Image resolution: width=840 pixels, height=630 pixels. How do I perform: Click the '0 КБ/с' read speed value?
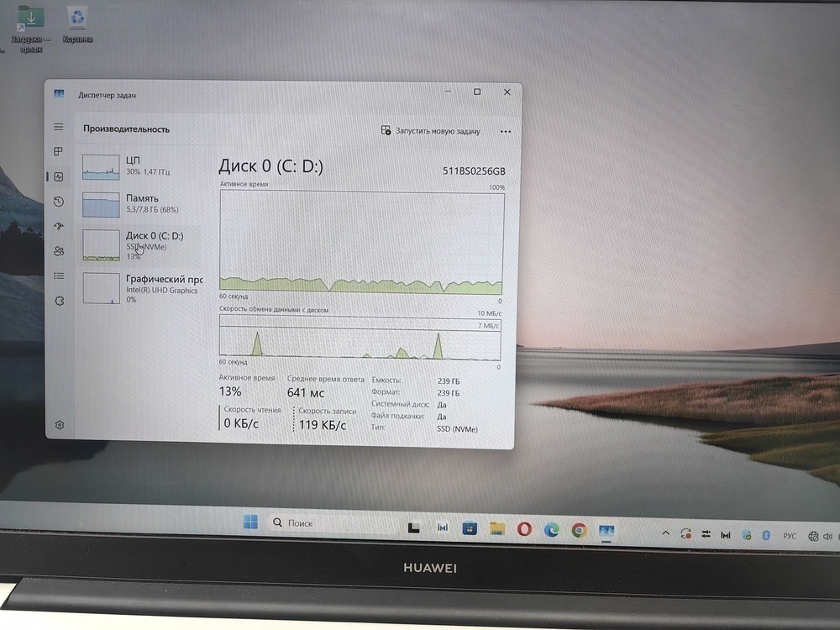(241, 423)
